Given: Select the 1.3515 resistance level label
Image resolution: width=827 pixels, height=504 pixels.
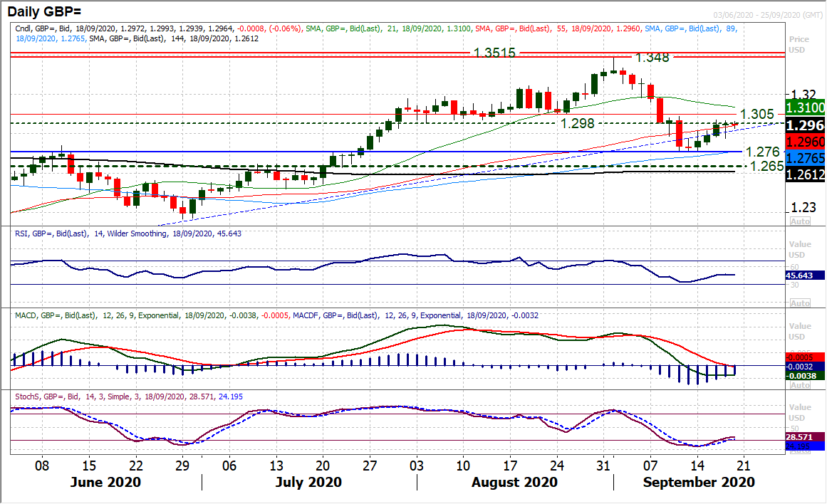Looking at the screenshot, I should [495, 53].
